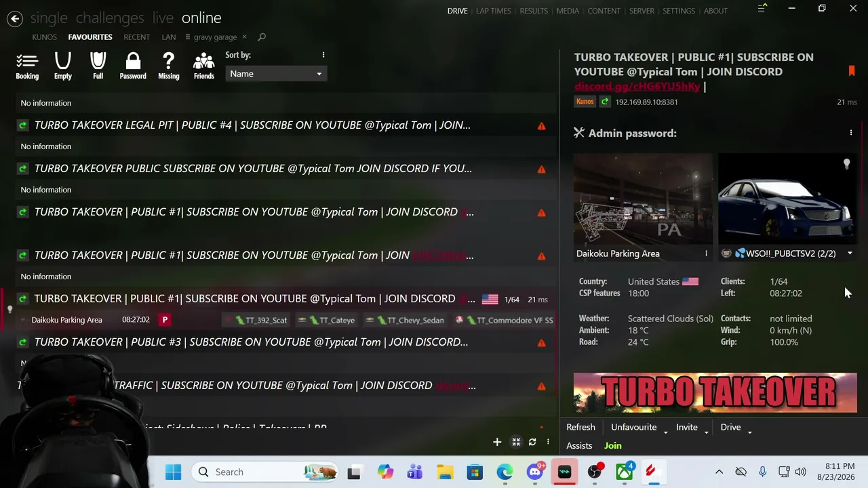Toggle the Full servers filter
The width and height of the screenshot is (868, 488).
click(x=98, y=66)
